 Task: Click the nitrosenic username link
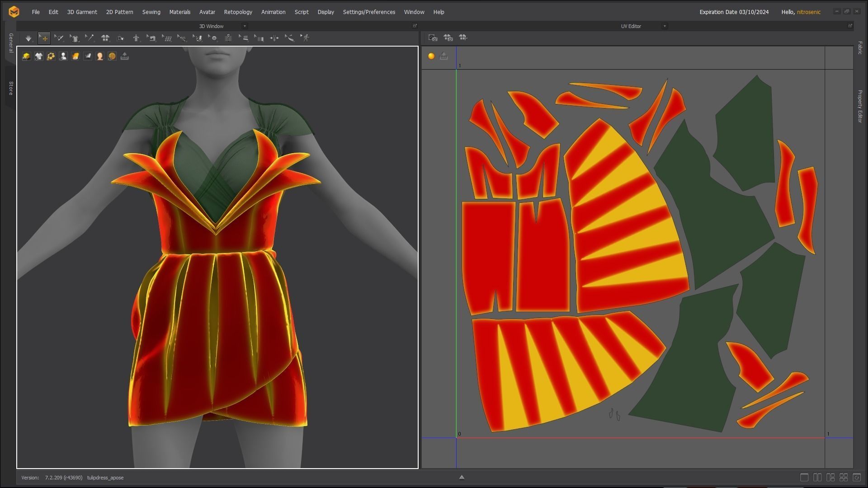click(808, 12)
